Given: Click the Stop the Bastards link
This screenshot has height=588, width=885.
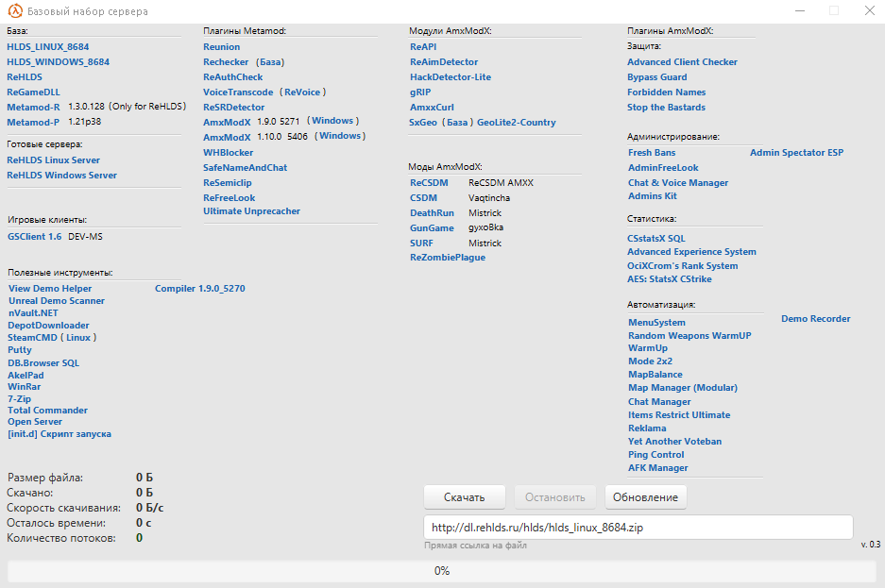Looking at the screenshot, I should [667, 107].
